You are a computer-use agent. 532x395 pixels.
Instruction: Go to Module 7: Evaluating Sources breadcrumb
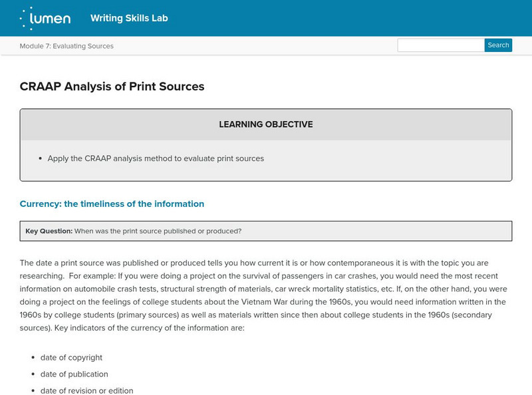[x=66, y=46]
